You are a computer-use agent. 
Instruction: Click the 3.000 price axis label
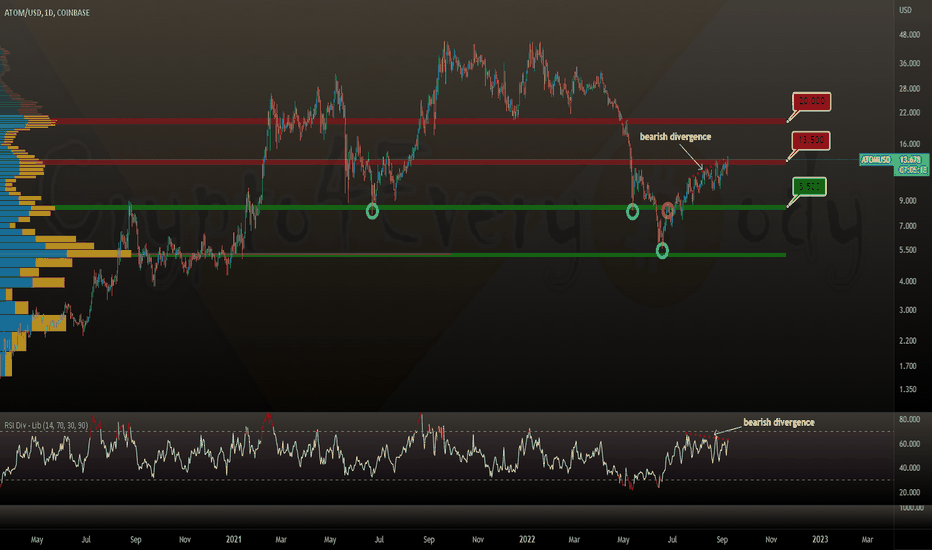pos(908,310)
